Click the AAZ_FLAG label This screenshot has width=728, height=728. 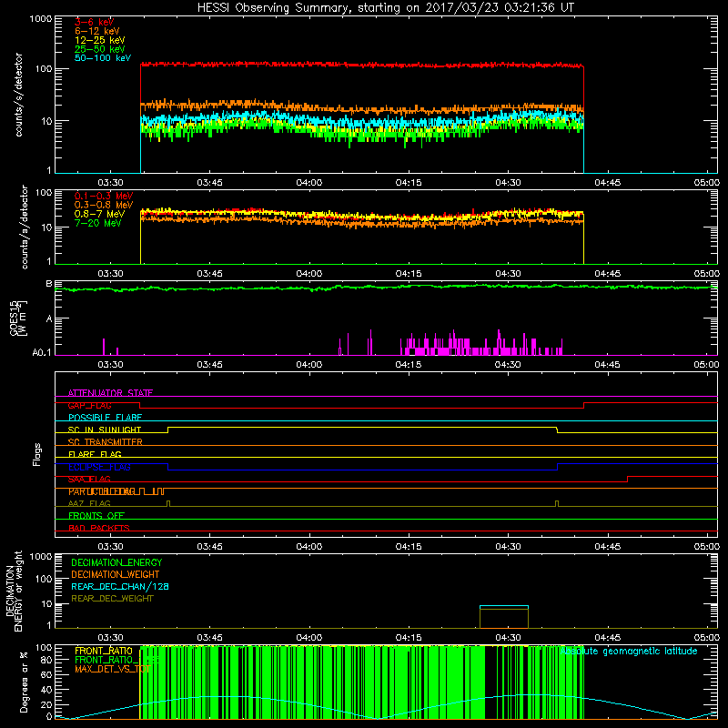point(89,503)
